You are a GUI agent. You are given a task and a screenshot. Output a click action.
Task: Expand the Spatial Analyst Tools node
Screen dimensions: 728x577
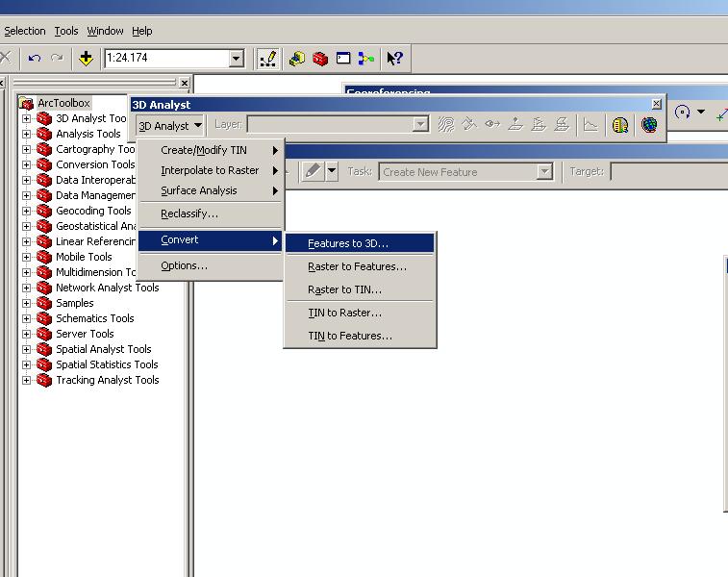coord(27,349)
